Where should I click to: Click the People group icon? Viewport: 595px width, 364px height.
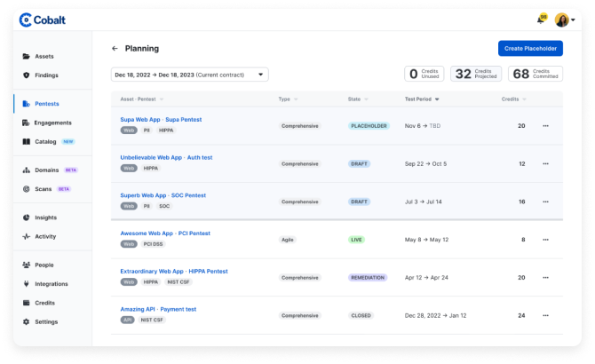tap(26, 265)
